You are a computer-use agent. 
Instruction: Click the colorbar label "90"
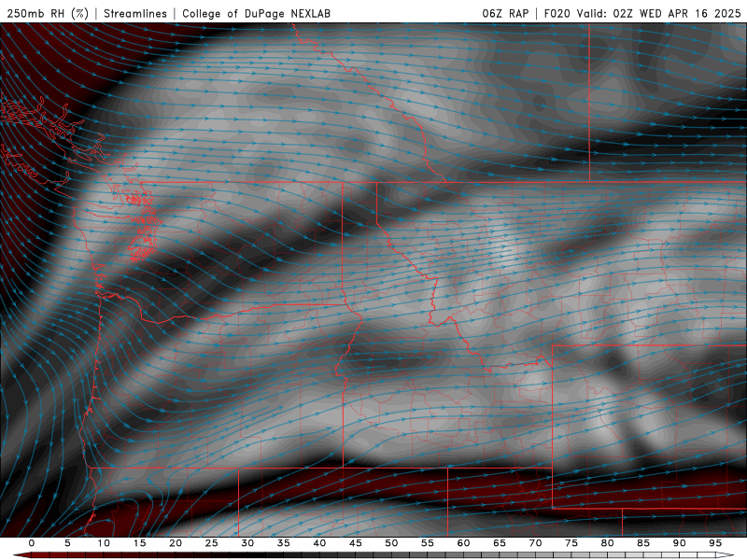click(680, 543)
